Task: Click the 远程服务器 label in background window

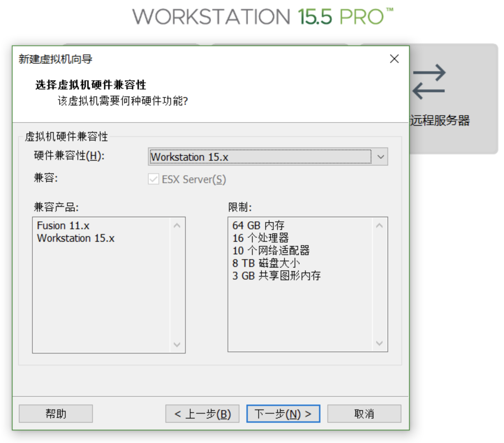Action: point(440,121)
